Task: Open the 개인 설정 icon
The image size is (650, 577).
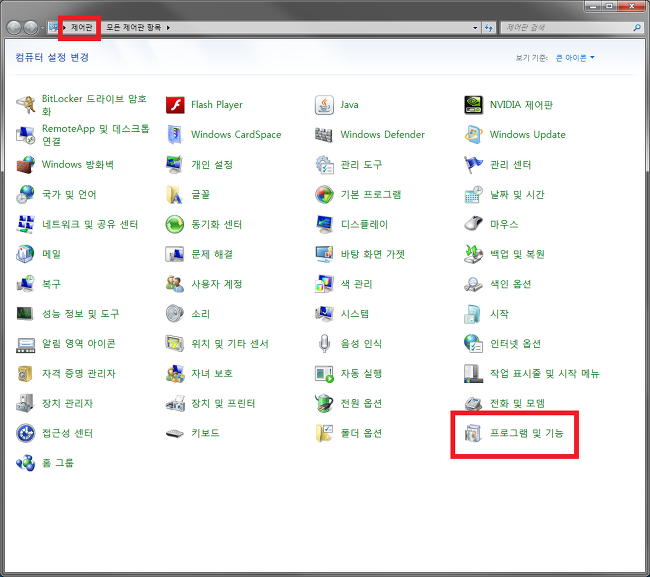Action: (x=175, y=165)
